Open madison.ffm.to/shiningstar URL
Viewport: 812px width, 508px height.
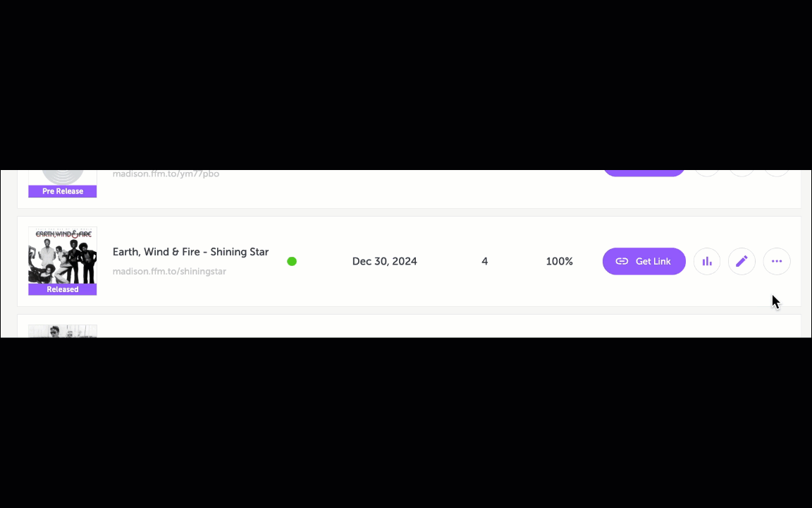(x=169, y=271)
